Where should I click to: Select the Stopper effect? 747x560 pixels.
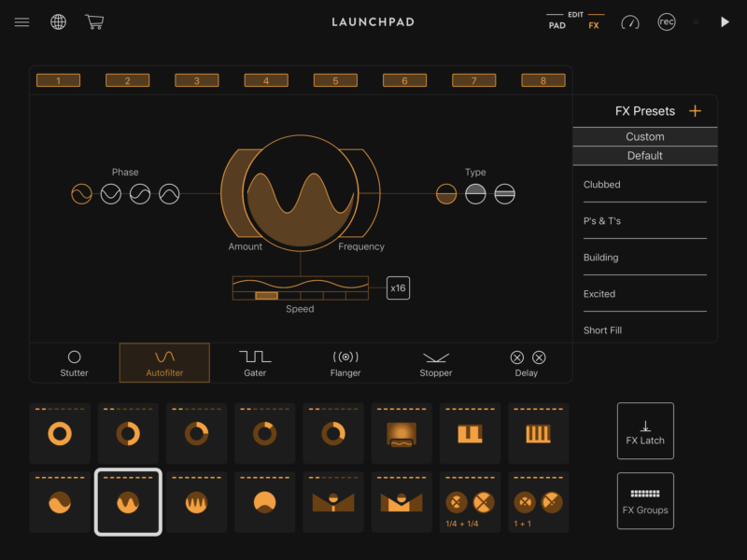(435, 363)
